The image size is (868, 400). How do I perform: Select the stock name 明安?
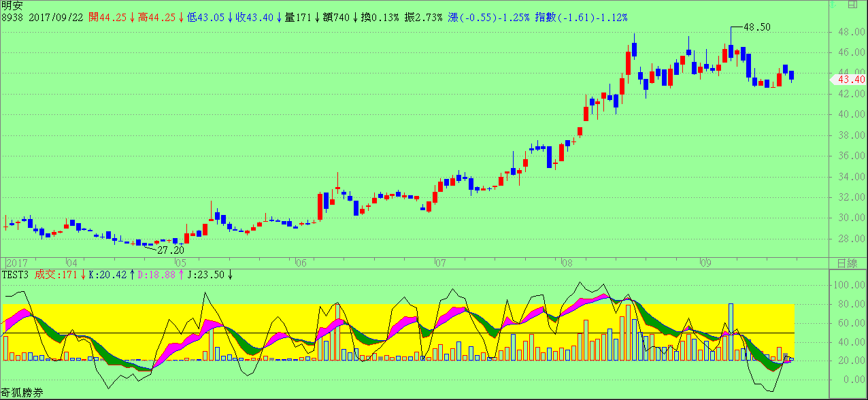[x=11, y=5]
